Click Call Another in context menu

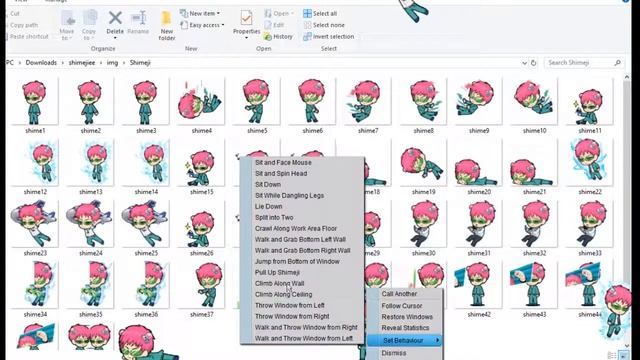point(399,294)
